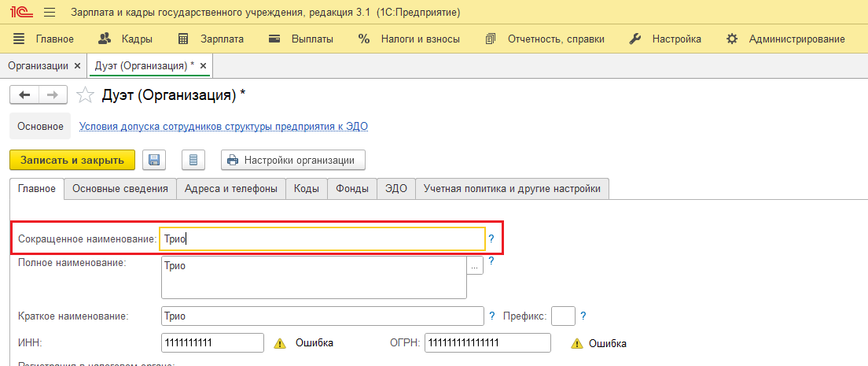Switch to the Основные сведения tab
The height and width of the screenshot is (366, 868).
[120, 189]
